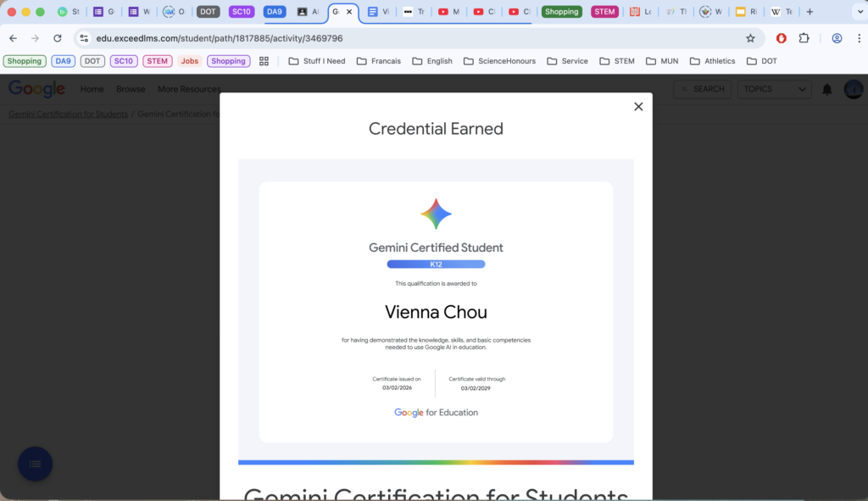This screenshot has width=868, height=501.
Task: Expand the SC10 tab group in tab strip
Action: click(242, 12)
